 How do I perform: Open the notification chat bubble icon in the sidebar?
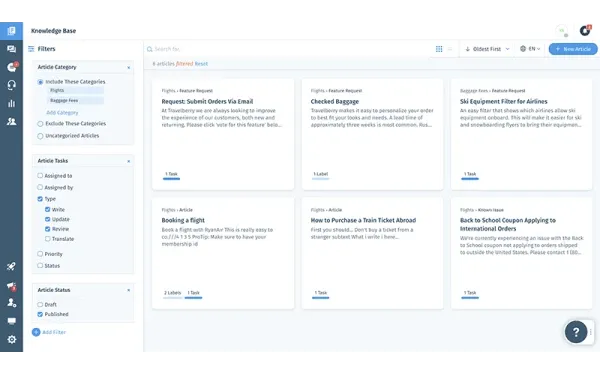[12, 67]
